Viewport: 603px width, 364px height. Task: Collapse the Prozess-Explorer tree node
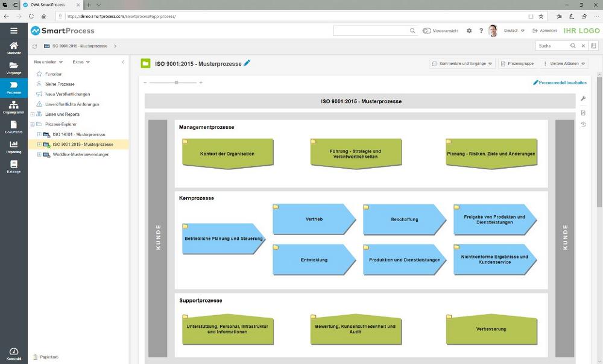pos(32,124)
